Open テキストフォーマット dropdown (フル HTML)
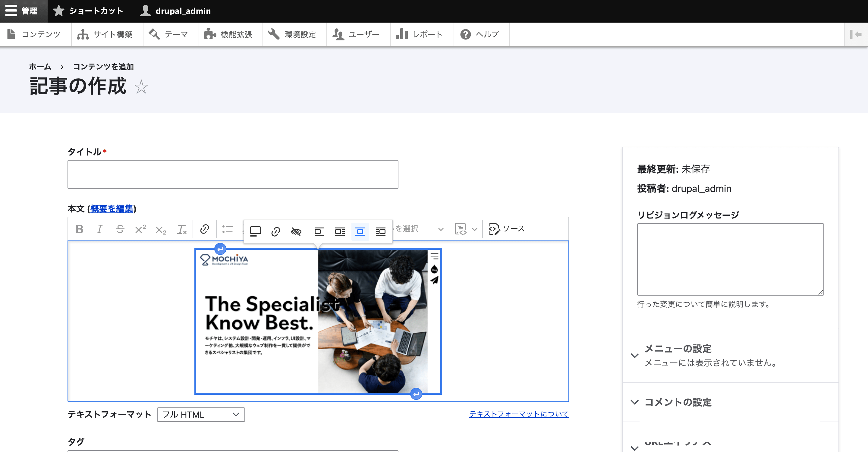This screenshot has width=868, height=452. (201, 414)
